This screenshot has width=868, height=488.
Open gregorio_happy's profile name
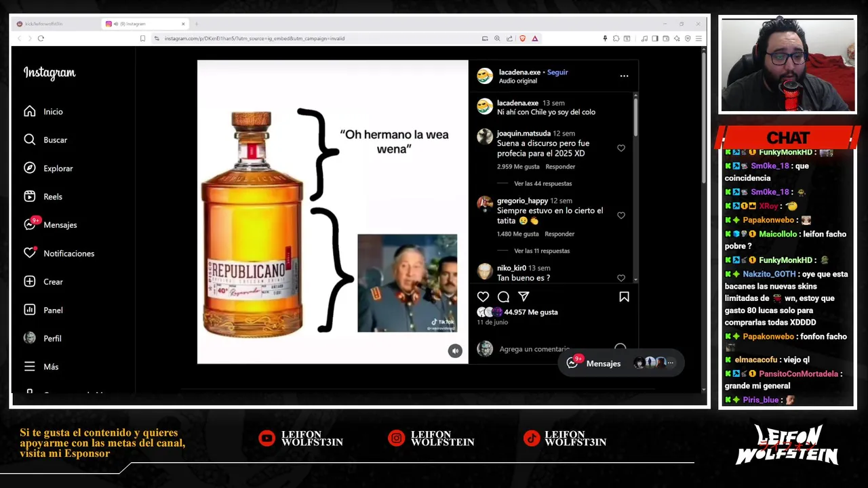(522, 201)
